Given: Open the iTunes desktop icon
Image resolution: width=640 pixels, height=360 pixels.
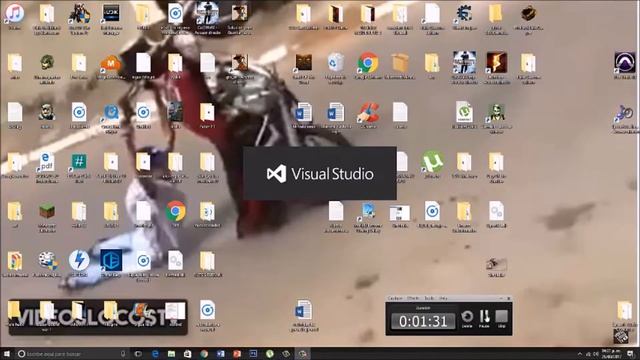Looking at the screenshot, I should click(x=15, y=13).
